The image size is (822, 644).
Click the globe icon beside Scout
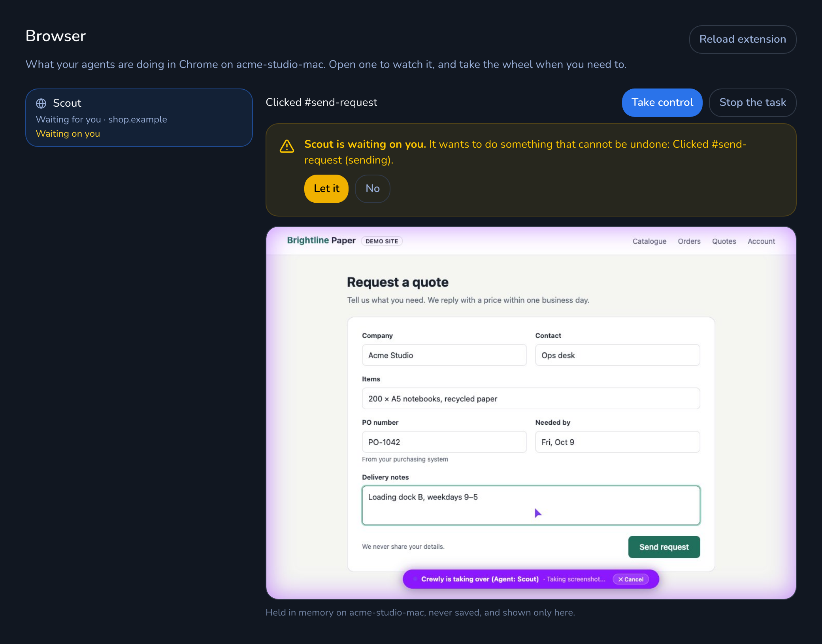(x=41, y=104)
